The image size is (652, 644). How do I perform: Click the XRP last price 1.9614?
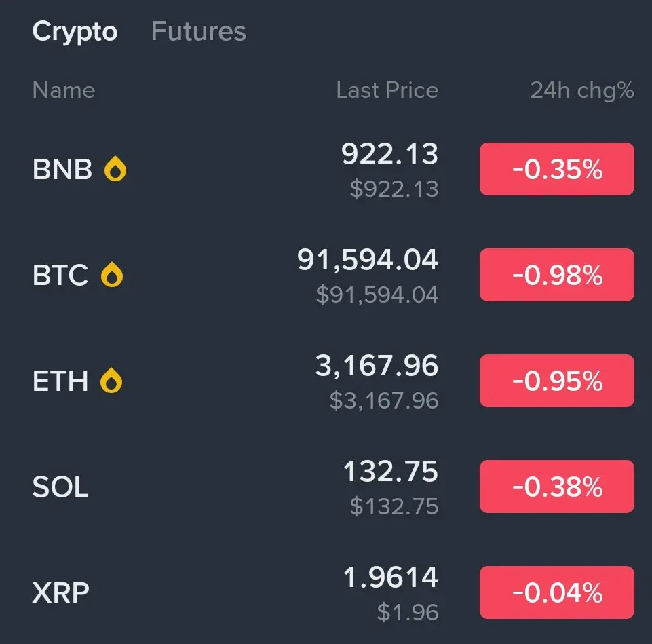pos(390,578)
